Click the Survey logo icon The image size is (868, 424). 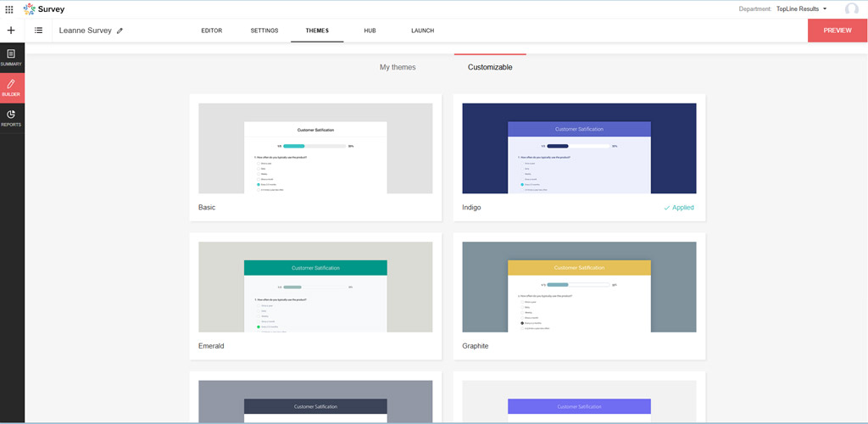30,8
